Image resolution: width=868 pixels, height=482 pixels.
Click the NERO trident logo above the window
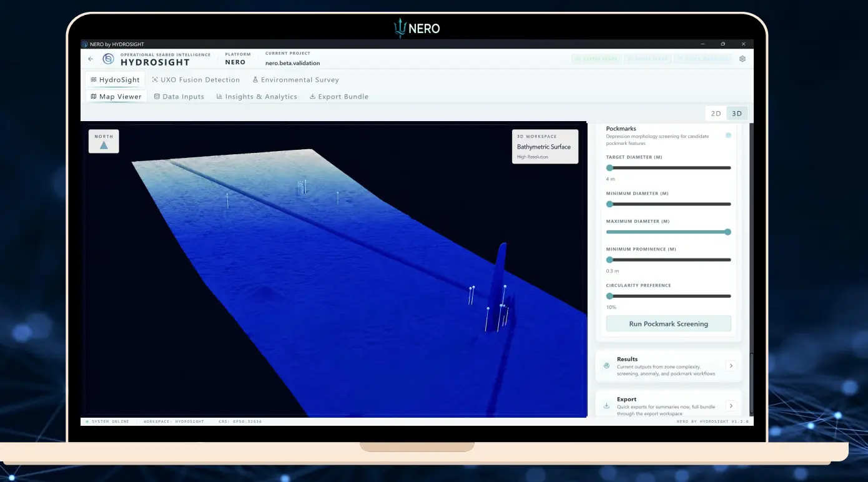400,28
